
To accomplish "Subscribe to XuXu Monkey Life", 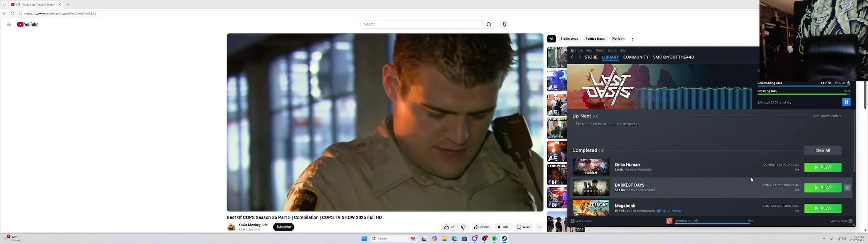I will 283,227.
